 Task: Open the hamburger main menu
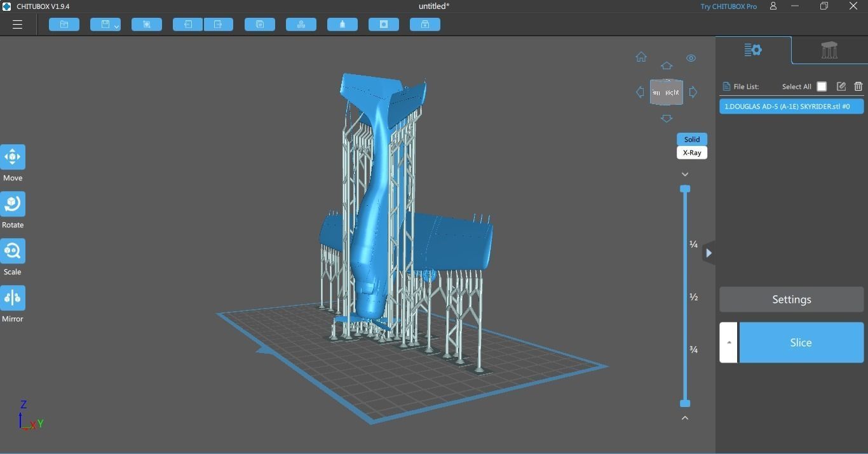tap(17, 25)
